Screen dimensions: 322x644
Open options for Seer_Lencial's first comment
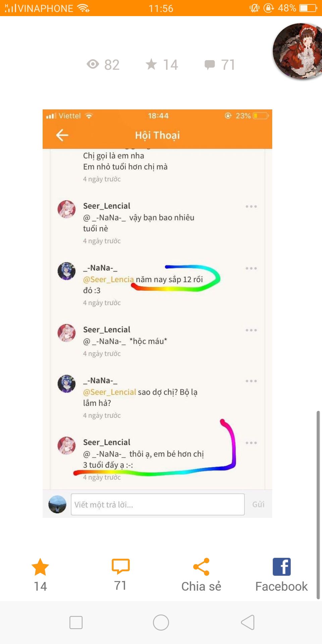pyautogui.click(x=251, y=207)
